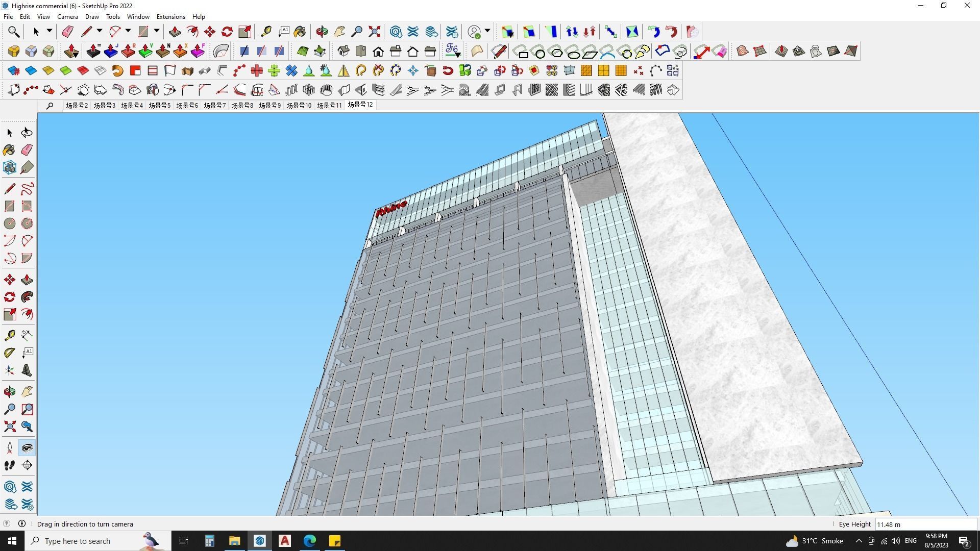Switch to scene tab 场景号2
The image size is (980, 551).
click(77, 106)
